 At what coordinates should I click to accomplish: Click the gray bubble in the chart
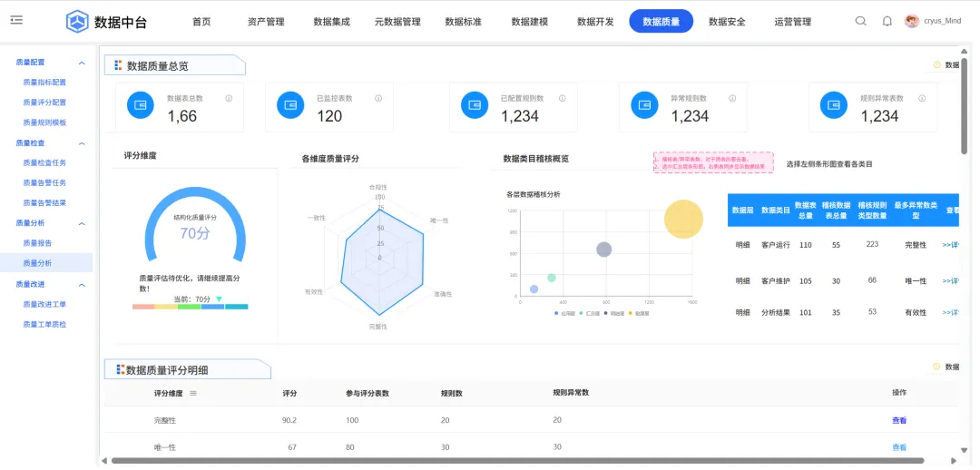tap(603, 250)
